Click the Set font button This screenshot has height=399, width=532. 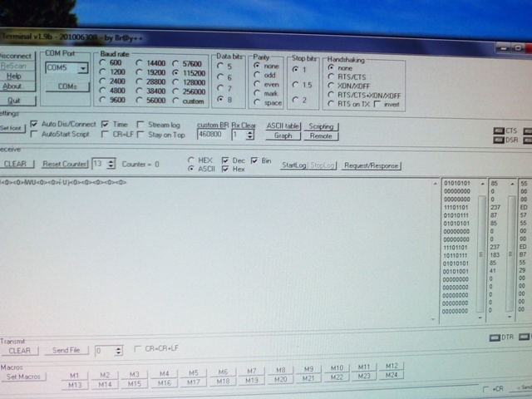point(11,128)
